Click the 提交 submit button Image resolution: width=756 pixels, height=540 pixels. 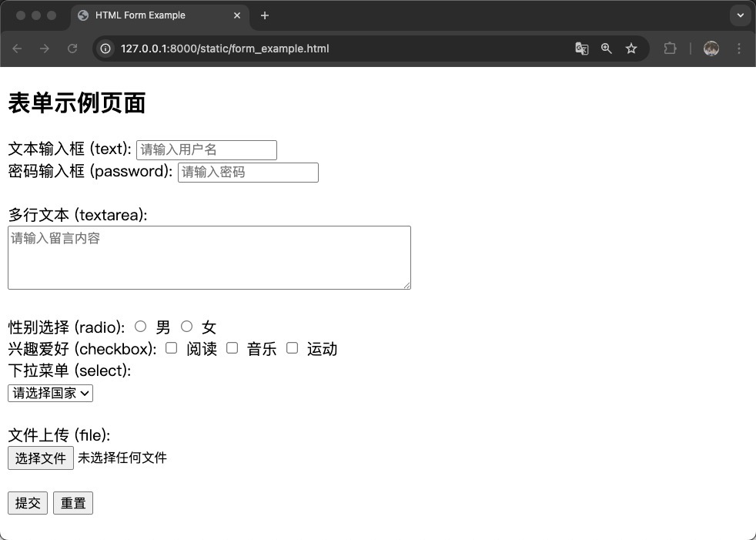pos(27,502)
